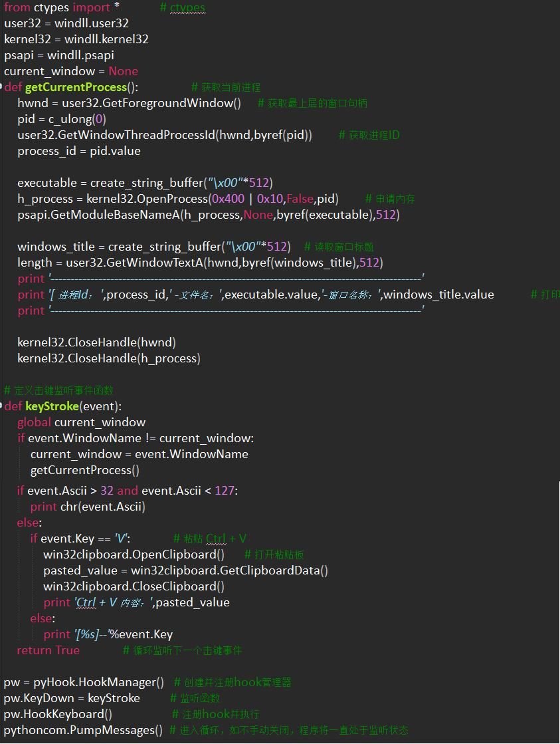Click the line "global current_window"

tap(81, 422)
